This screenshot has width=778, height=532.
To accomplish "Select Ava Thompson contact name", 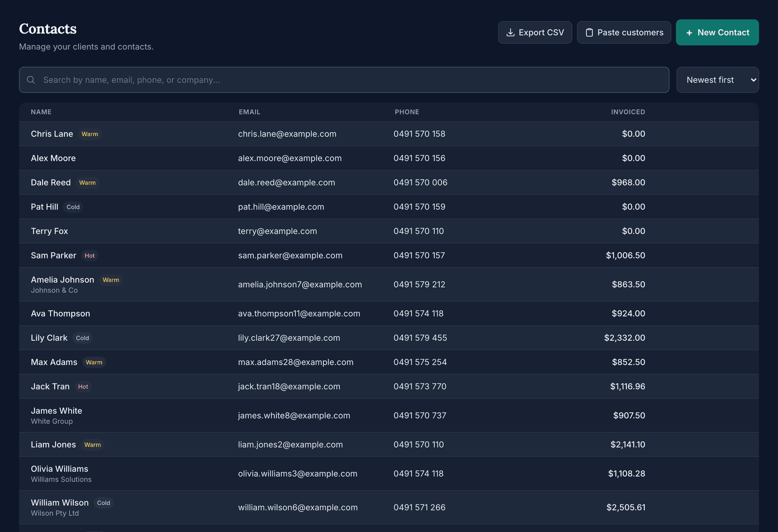I will (60, 314).
